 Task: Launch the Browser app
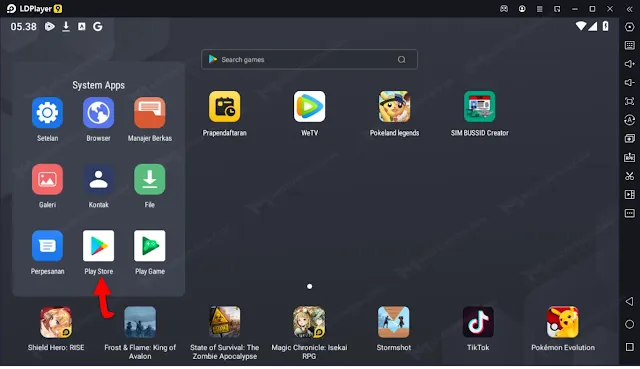98,113
